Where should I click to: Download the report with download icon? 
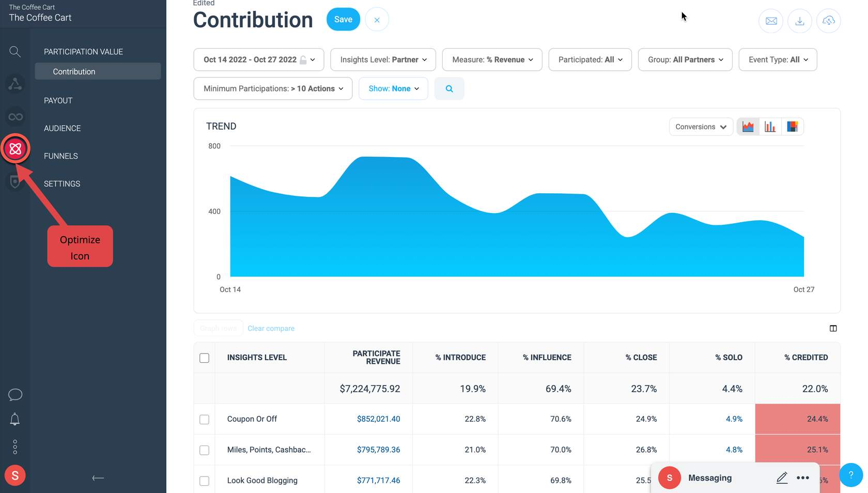tap(800, 21)
